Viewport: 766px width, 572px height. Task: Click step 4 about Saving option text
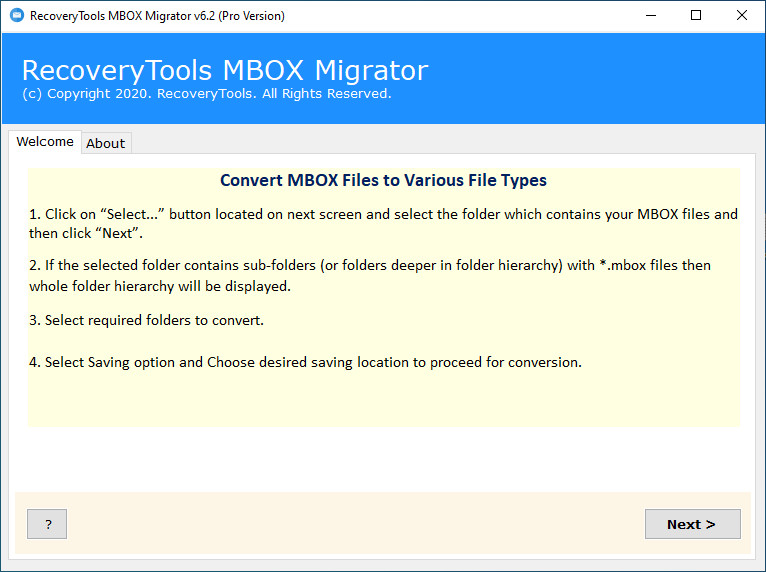coord(305,362)
